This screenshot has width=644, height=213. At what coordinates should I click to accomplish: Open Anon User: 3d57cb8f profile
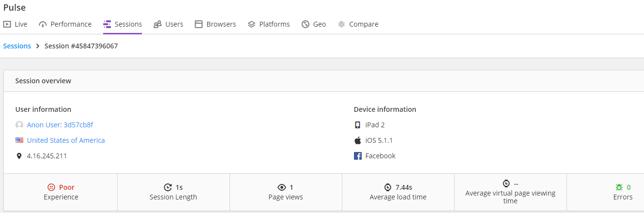point(60,125)
